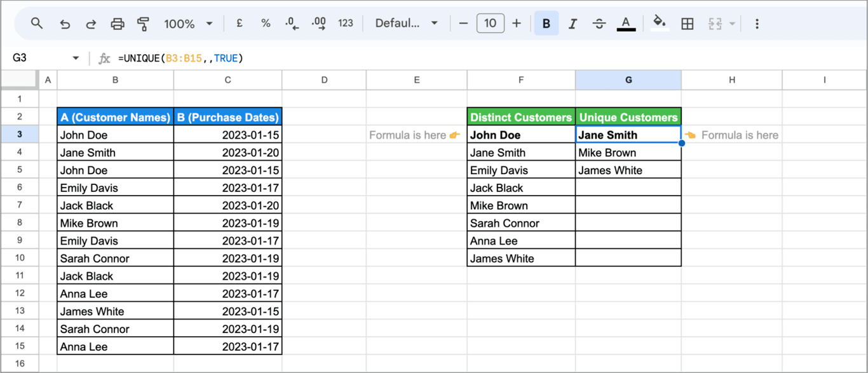
Task: Open the font family dropdown
Action: click(x=406, y=24)
